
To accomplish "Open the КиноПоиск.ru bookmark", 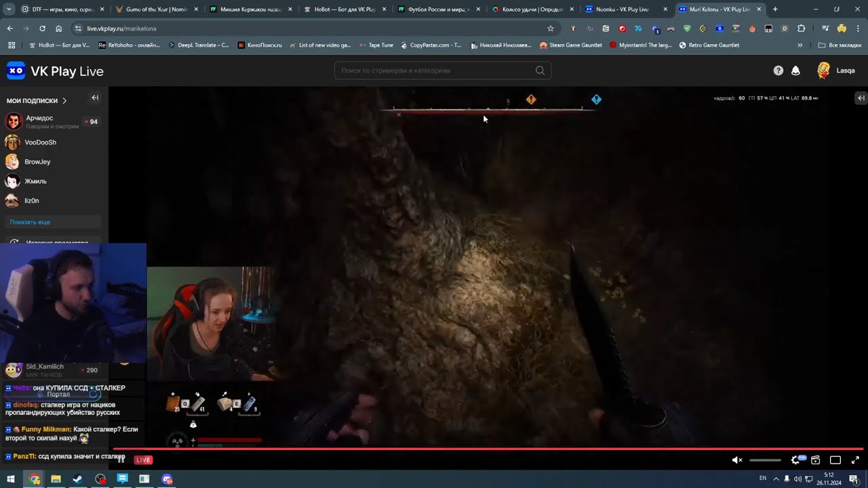I will pos(259,45).
